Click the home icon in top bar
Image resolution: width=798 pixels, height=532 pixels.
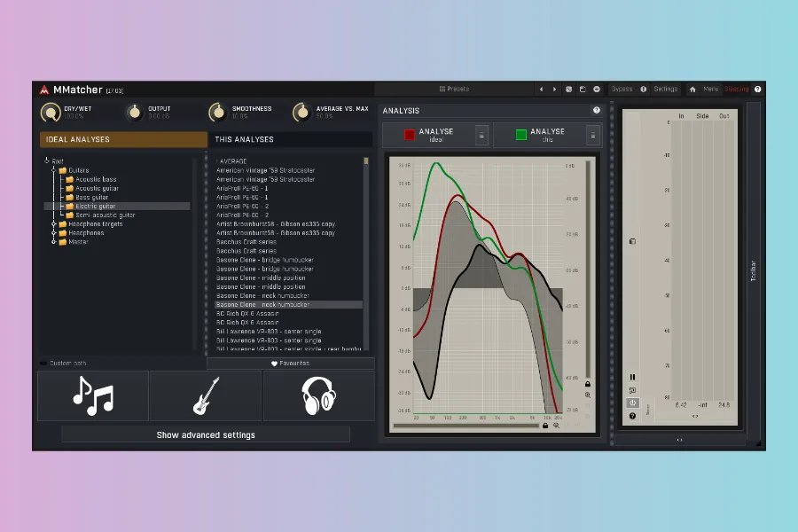(692, 90)
